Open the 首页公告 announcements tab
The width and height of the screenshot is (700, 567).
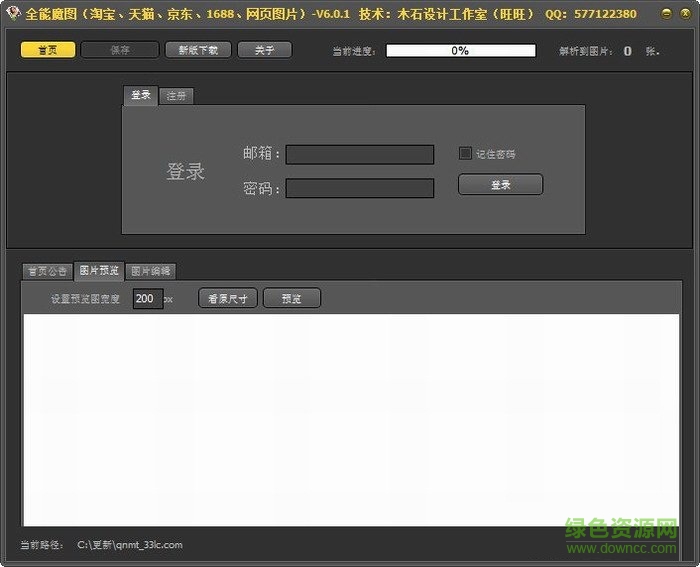[x=47, y=271]
